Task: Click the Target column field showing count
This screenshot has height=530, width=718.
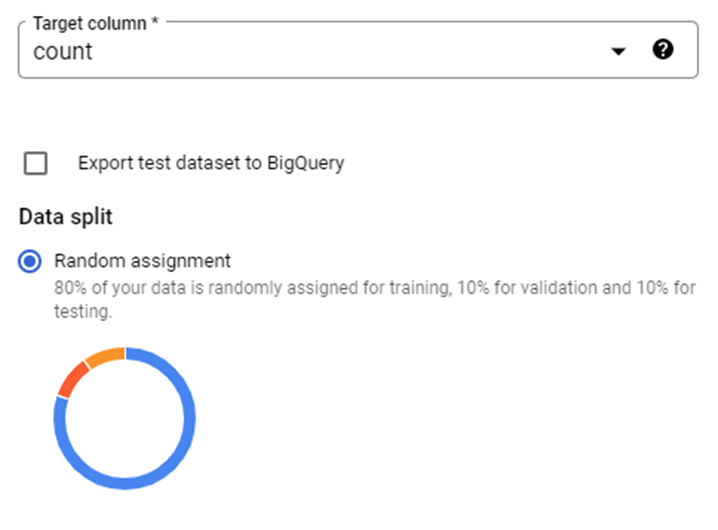Action: tap(300, 52)
